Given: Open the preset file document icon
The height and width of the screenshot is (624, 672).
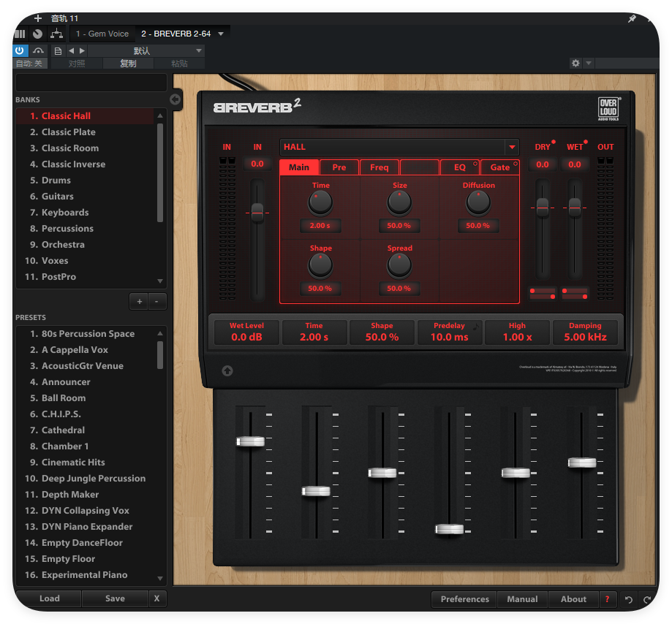Looking at the screenshot, I should [58, 51].
